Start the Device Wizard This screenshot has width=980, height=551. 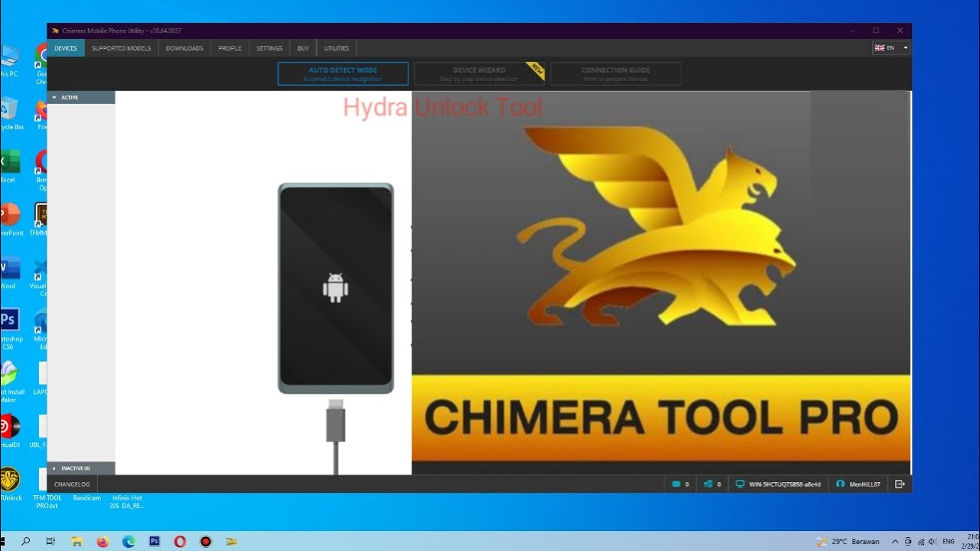(x=480, y=73)
